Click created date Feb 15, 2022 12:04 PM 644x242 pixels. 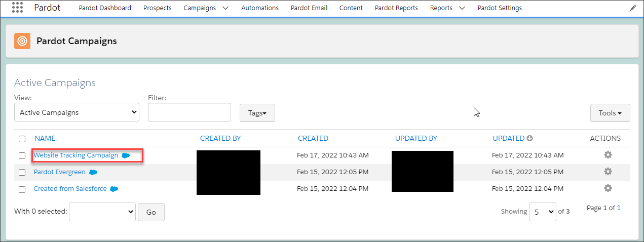point(333,189)
